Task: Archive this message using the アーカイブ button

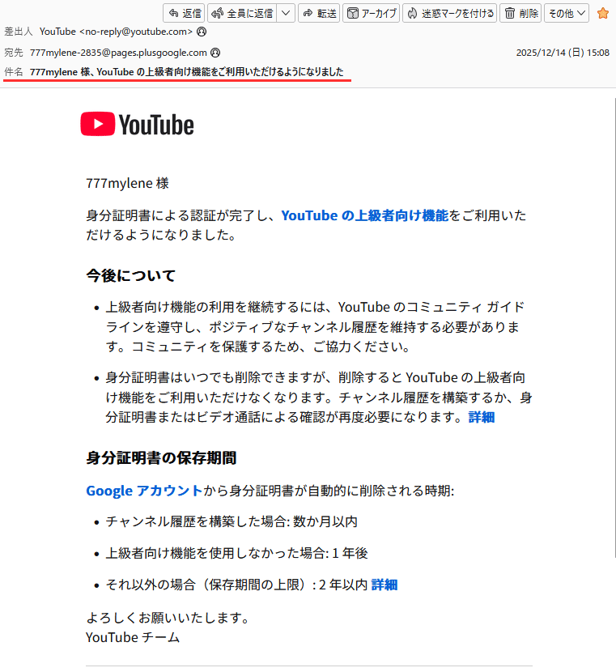Action: [x=372, y=13]
